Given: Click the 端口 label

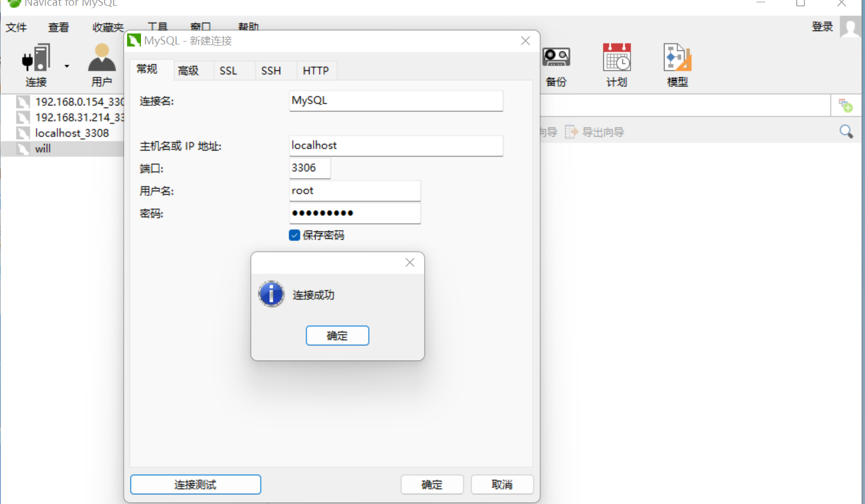Looking at the screenshot, I should tap(151, 169).
